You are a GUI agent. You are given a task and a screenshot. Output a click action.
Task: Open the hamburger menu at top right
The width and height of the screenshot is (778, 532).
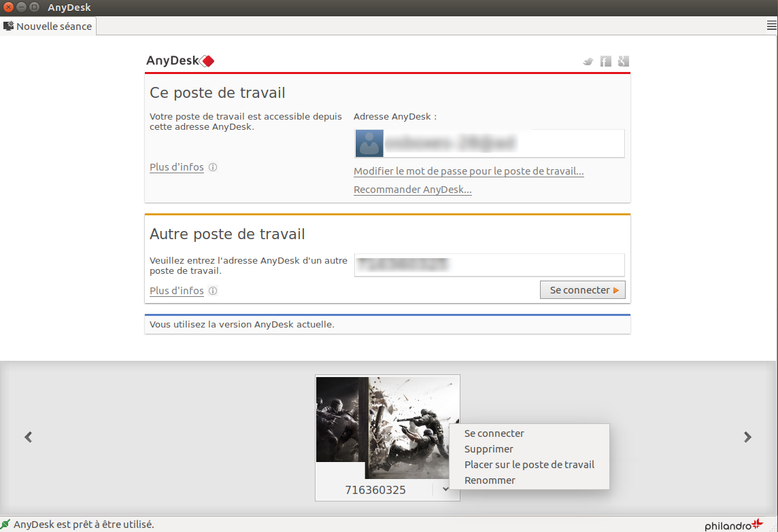pos(771,26)
